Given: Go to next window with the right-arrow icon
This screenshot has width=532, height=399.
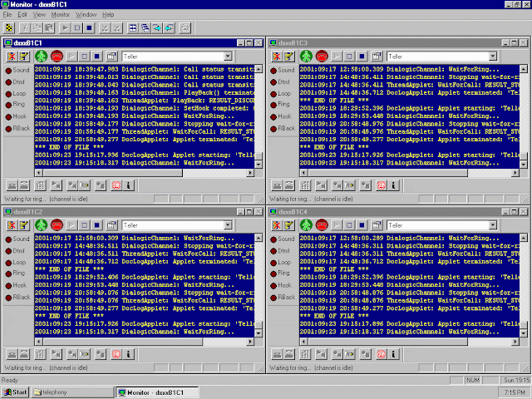Looking at the screenshot, I should click(x=157, y=27).
